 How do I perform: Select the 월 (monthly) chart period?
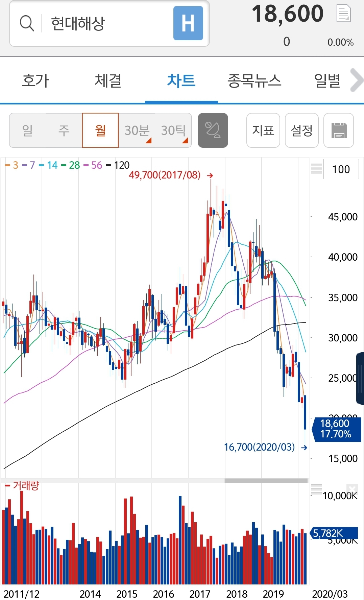point(100,130)
